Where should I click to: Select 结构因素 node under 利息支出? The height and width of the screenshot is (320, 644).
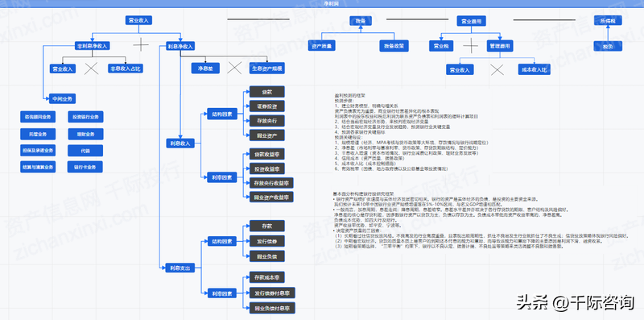click(222, 241)
